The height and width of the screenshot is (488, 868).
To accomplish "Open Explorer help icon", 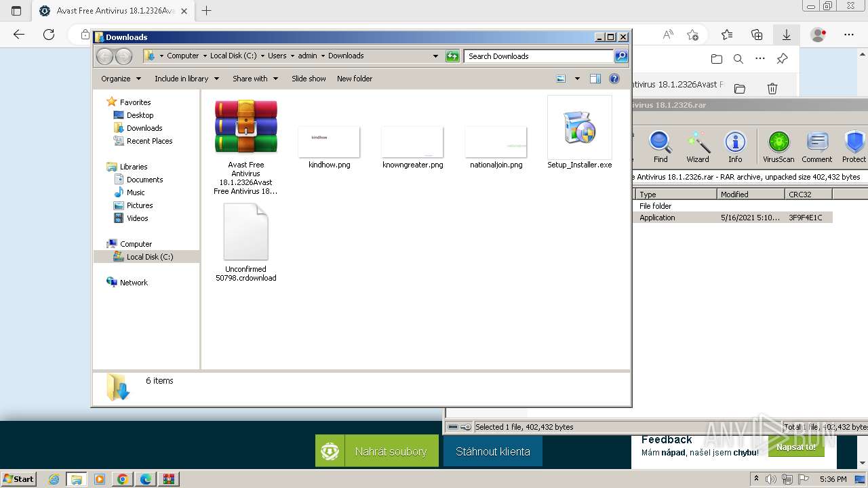I will coord(614,79).
